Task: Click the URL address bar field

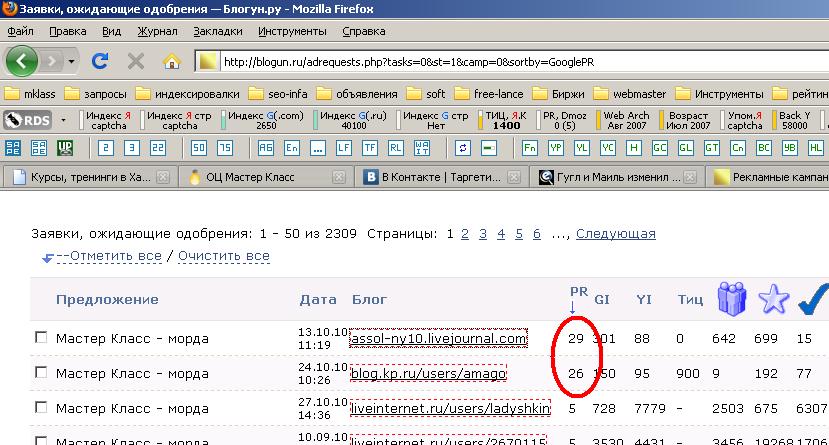Action: point(500,62)
